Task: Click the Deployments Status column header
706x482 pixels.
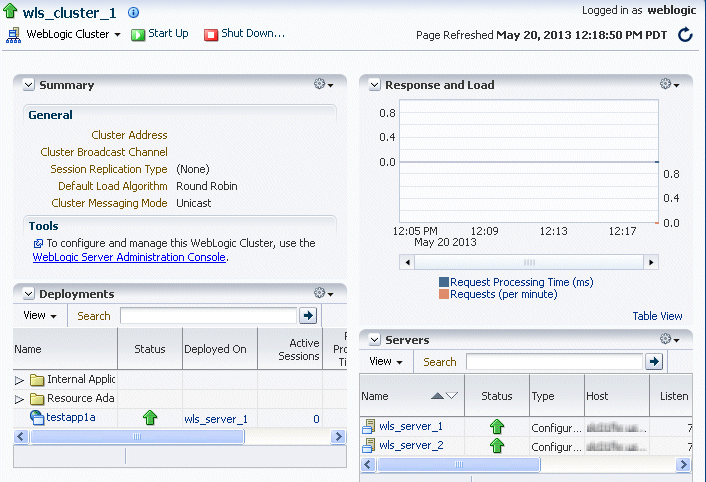Action: coord(150,349)
